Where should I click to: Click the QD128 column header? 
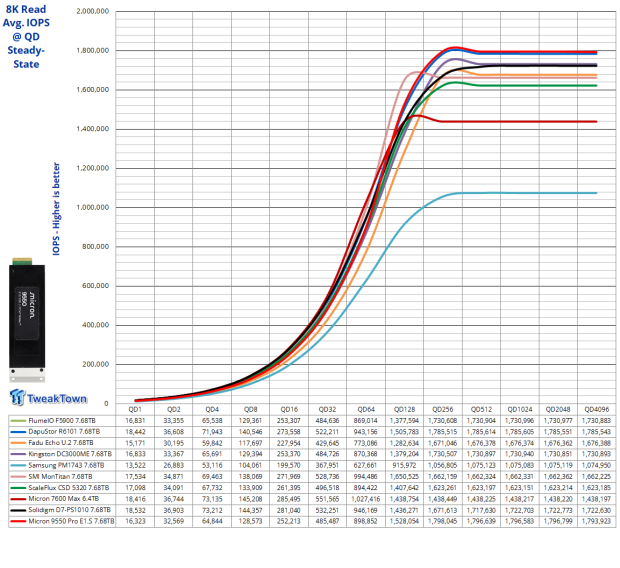coord(406,408)
